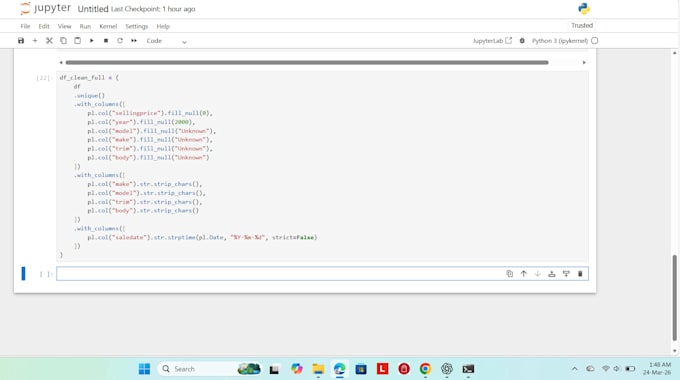Click the horizontal output scrollbar thumb
The image size is (680, 380).
307,62
